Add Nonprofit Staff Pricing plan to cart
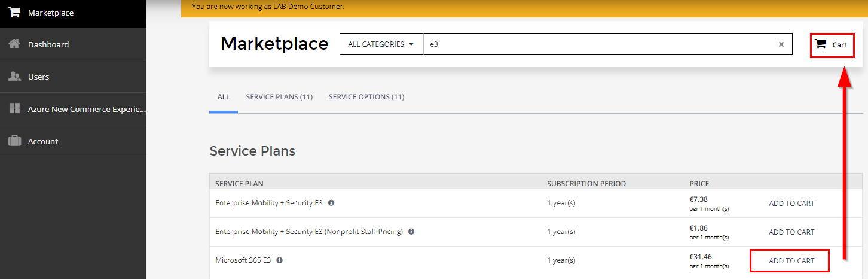The image size is (868, 279). 791,232
